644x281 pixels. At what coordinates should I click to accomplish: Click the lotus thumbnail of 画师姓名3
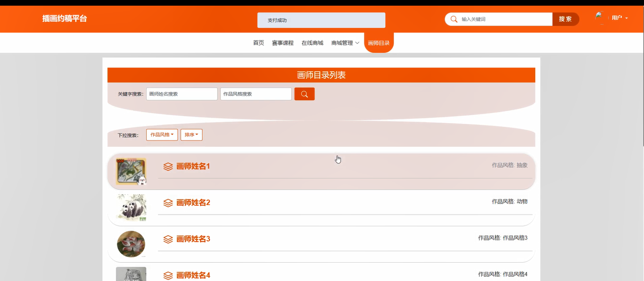(x=131, y=244)
